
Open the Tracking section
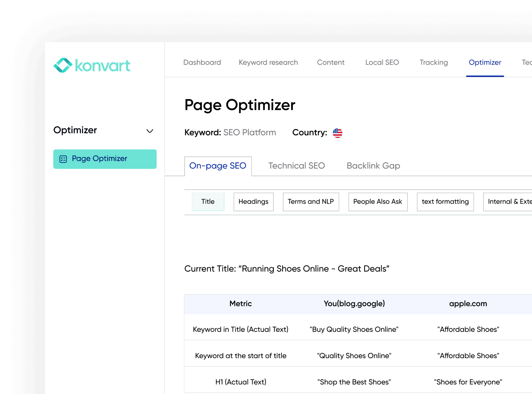434,62
